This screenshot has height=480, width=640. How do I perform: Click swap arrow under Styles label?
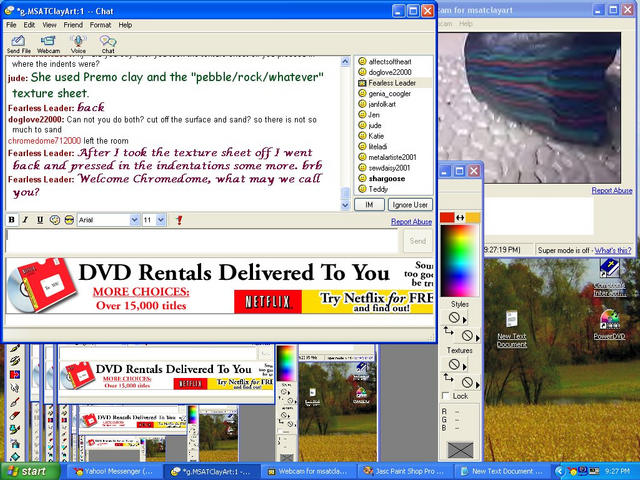pyautogui.click(x=449, y=331)
